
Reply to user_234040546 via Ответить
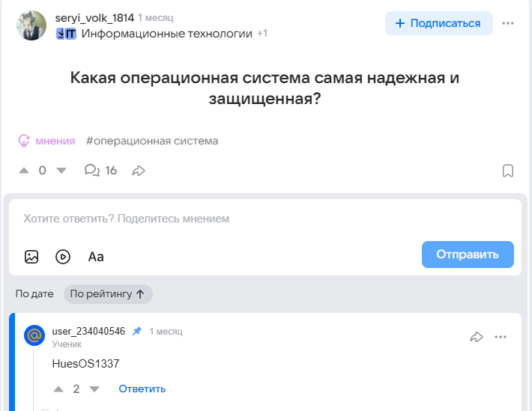click(x=142, y=389)
